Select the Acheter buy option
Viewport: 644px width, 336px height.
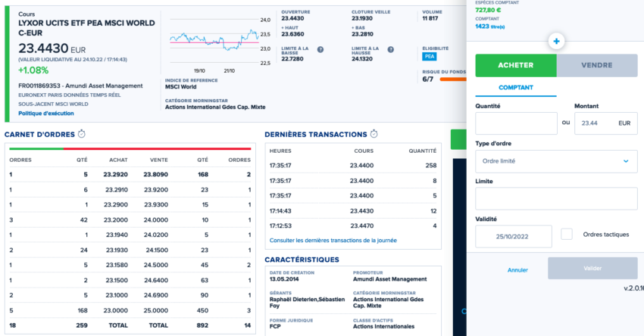pos(516,65)
